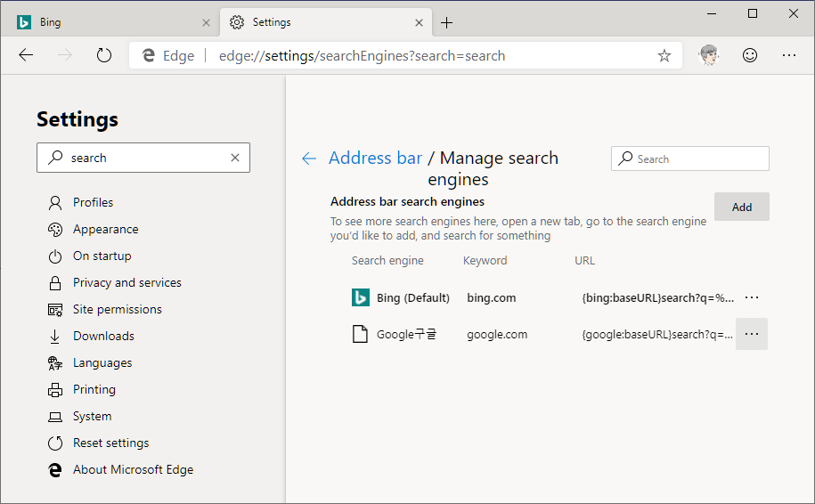Image resolution: width=815 pixels, height=504 pixels.
Task: Click the Search engine column header
Action: point(387,260)
